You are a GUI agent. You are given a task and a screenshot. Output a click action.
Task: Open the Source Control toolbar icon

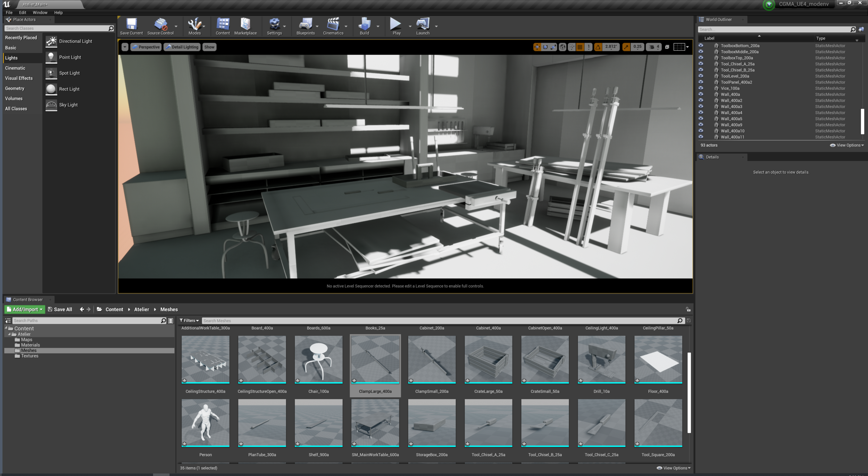[x=160, y=24]
